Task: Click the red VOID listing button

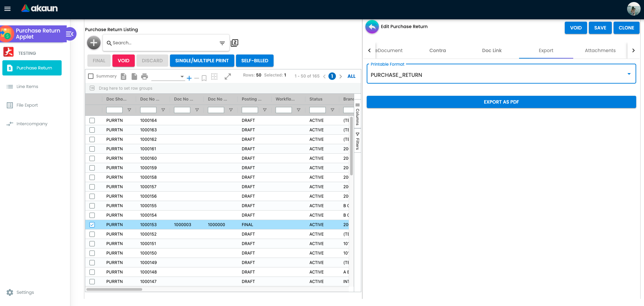Action: pos(123,61)
